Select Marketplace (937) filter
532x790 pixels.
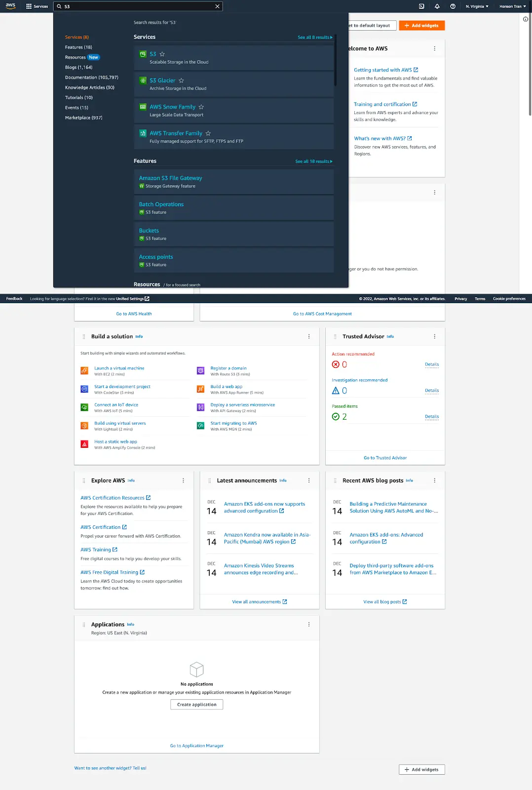[x=84, y=118]
